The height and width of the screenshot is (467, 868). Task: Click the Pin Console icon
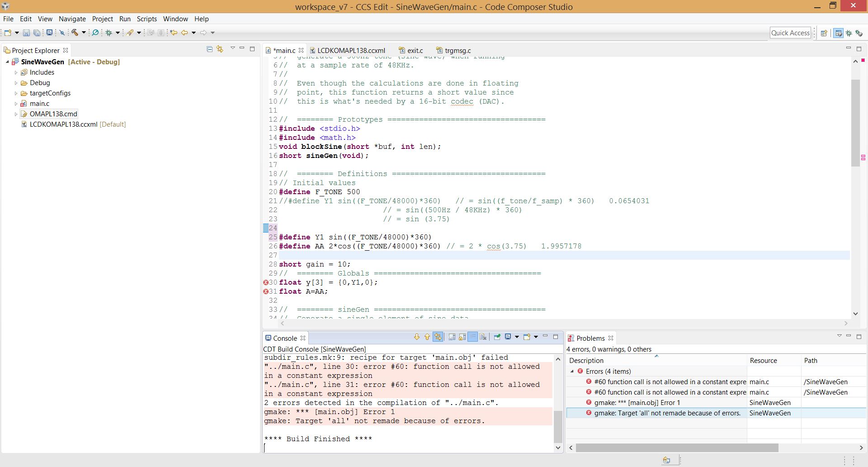click(x=497, y=337)
